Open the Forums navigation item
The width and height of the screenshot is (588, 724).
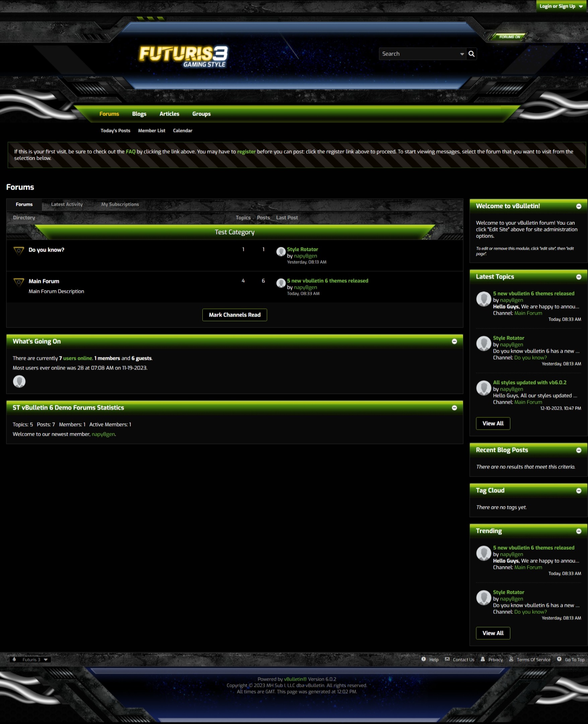click(x=109, y=114)
